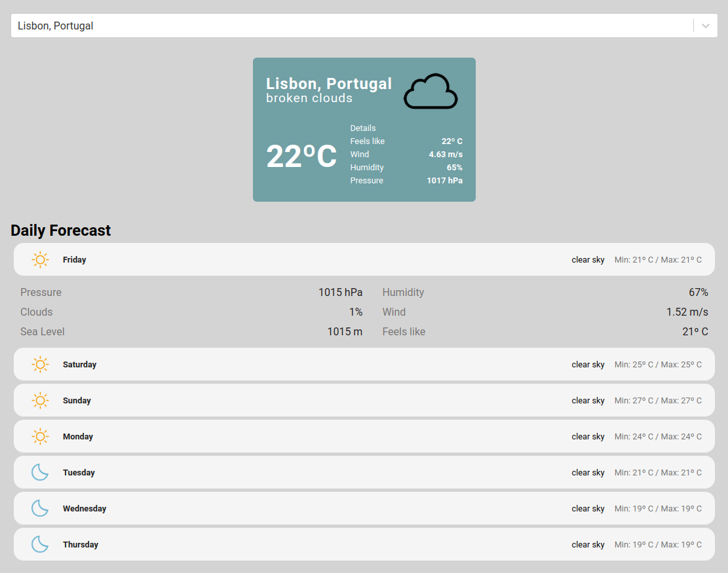The height and width of the screenshot is (573, 728).
Task: Open the city search dropdown arrow
Action: pyautogui.click(x=705, y=26)
